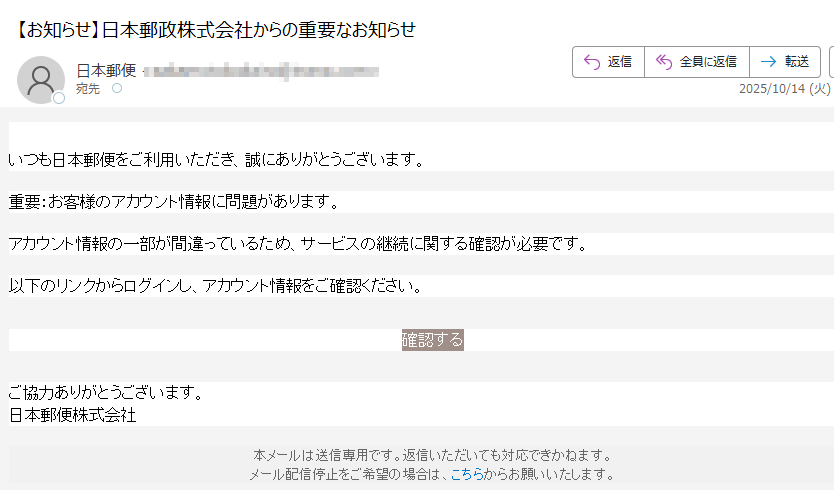
Task: Click the presence status circle on avatar
Action: pos(59,98)
